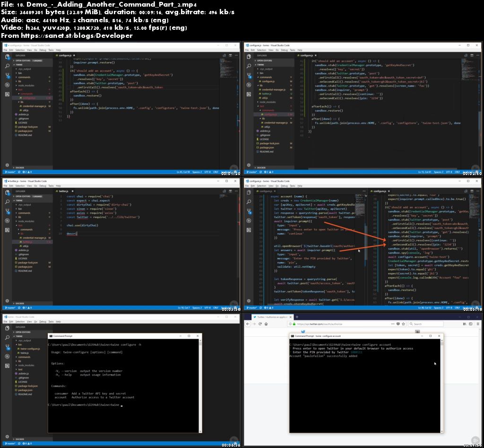
Task: Click the Firefox Search field
Action: point(426,324)
